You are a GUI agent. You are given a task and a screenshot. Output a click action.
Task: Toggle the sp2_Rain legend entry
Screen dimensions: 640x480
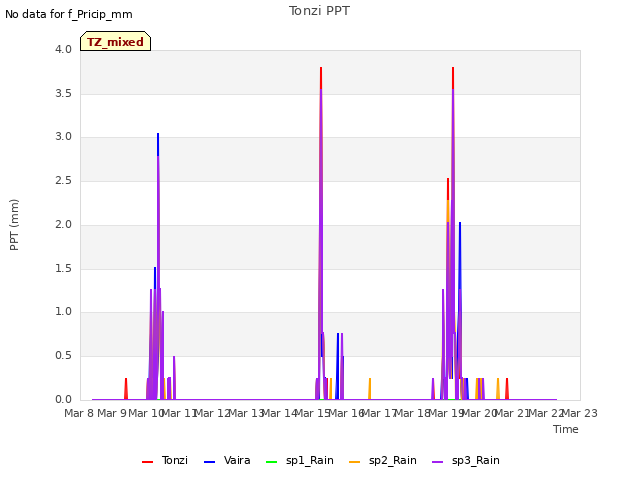pos(383,461)
